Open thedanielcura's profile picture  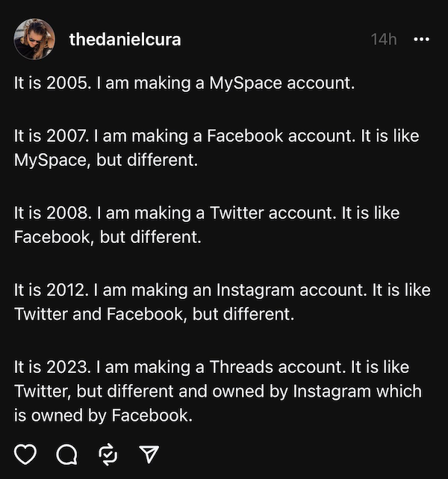click(34, 39)
